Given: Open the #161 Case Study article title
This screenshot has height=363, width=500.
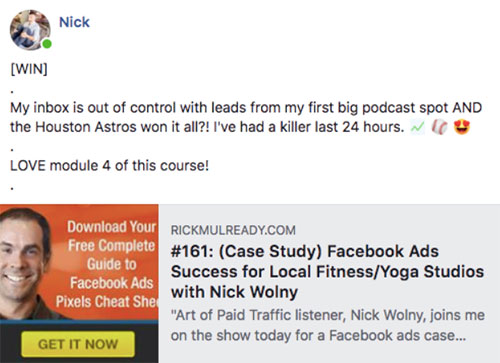Looking at the screenshot, I should 327,271.
